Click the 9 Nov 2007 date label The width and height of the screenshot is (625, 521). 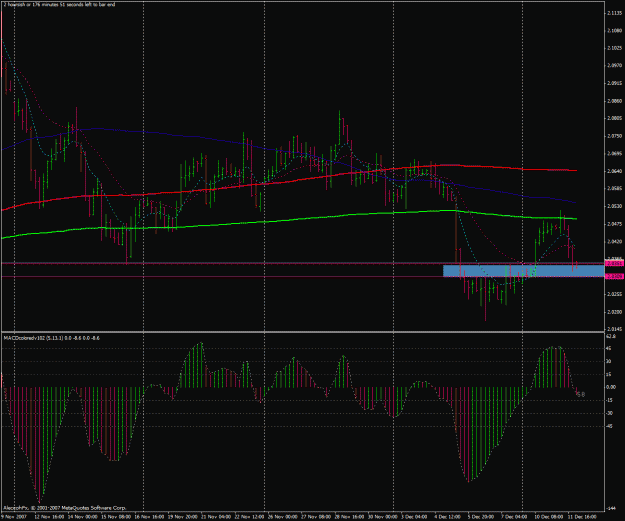point(12,517)
